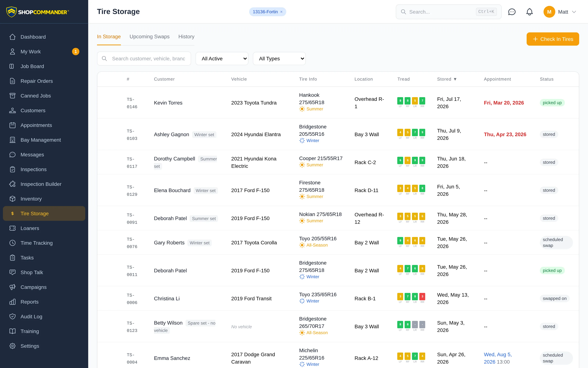This screenshot has height=368, width=588.
Task: Open the All Active status dropdown
Action: [222, 59]
